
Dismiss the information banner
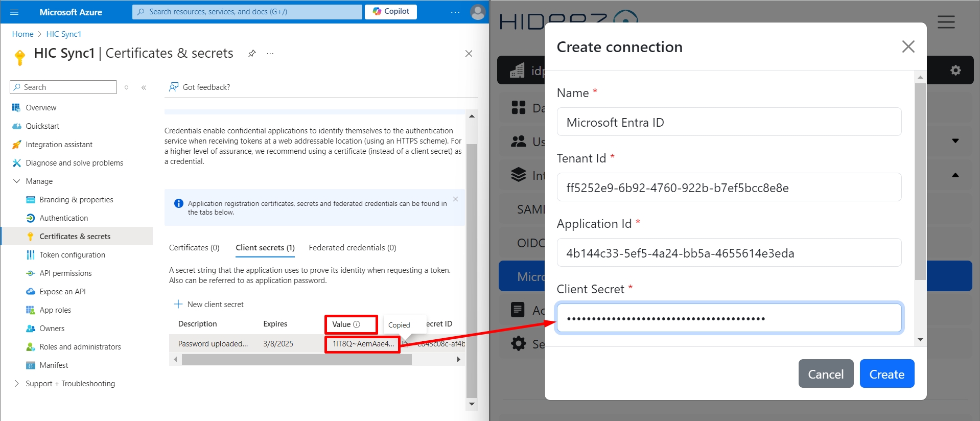(455, 199)
